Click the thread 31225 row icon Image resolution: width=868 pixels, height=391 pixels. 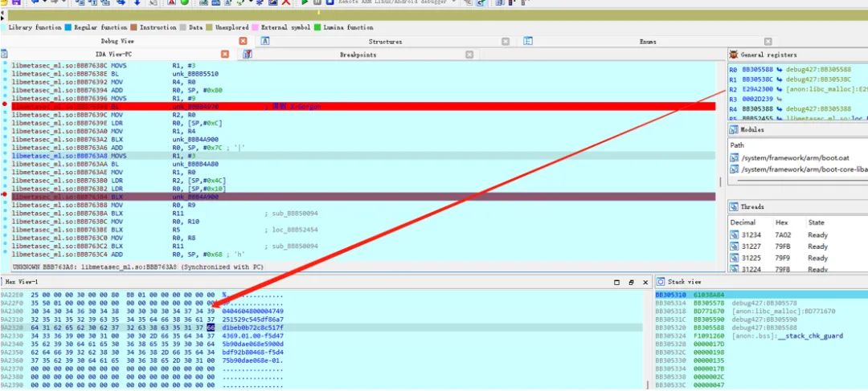[735, 259]
